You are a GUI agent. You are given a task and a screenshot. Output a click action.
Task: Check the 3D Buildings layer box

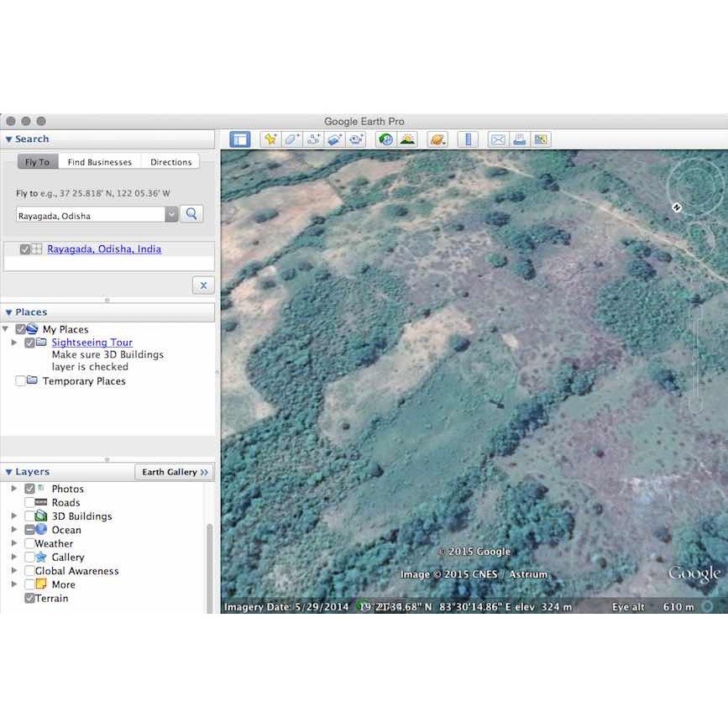pos(30,516)
